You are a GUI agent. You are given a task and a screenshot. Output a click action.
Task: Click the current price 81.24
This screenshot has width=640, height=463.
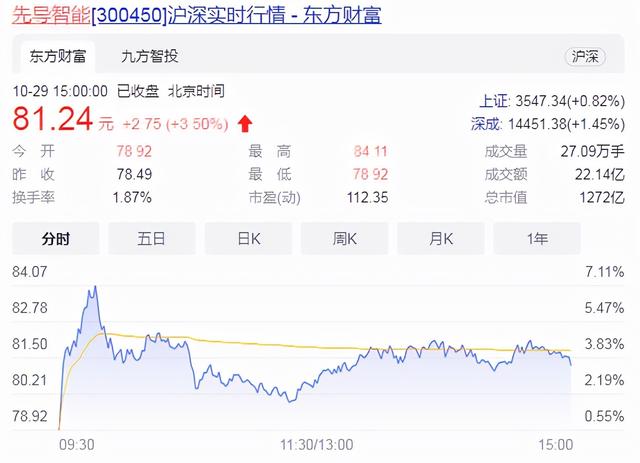click(x=53, y=119)
